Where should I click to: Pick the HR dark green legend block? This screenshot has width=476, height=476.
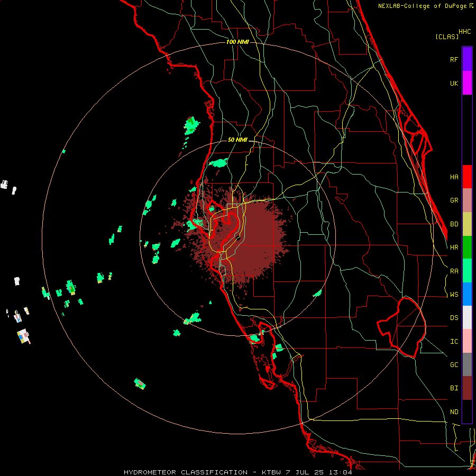click(x=467, y=248)
